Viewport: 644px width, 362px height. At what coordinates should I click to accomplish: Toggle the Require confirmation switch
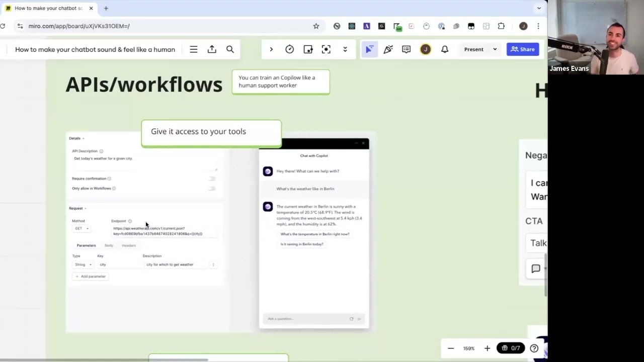212,178
